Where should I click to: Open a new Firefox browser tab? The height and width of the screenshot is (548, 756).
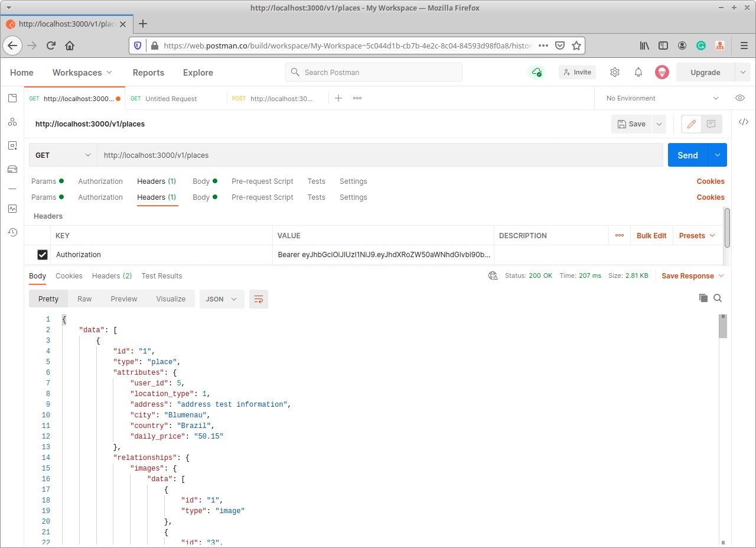142,24
